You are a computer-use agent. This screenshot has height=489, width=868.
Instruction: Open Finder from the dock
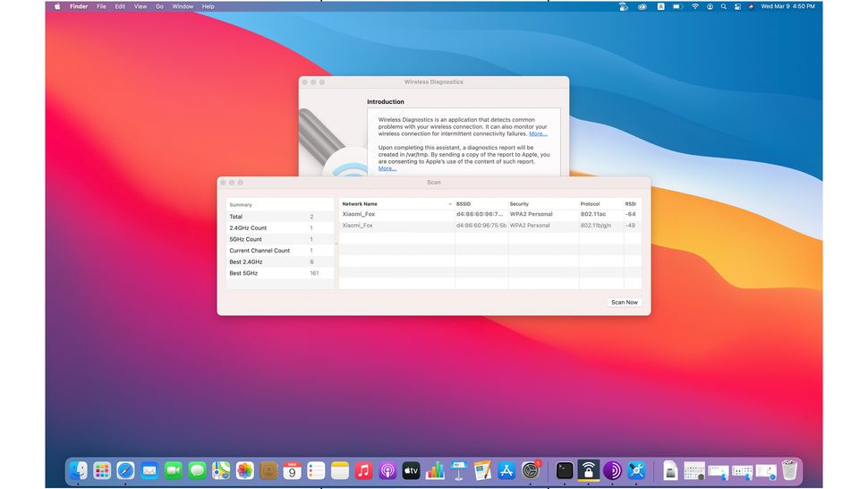tap(78, 471)
